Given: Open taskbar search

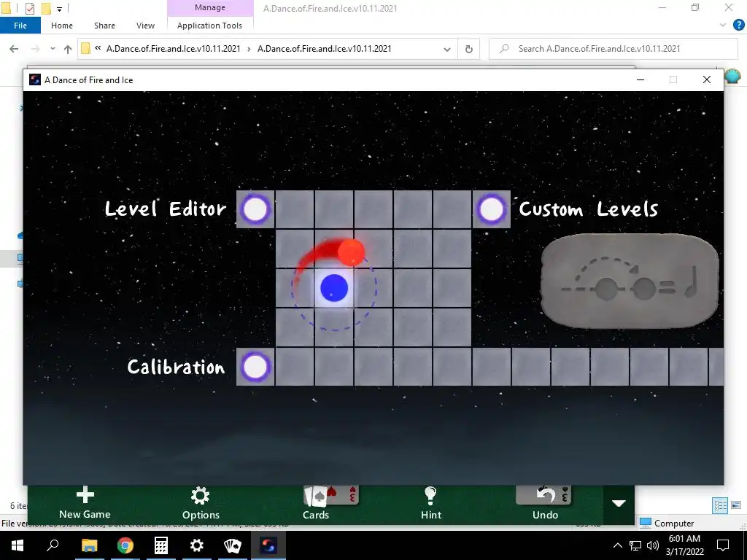Looking at the screenshot, I should click(53, 545).
